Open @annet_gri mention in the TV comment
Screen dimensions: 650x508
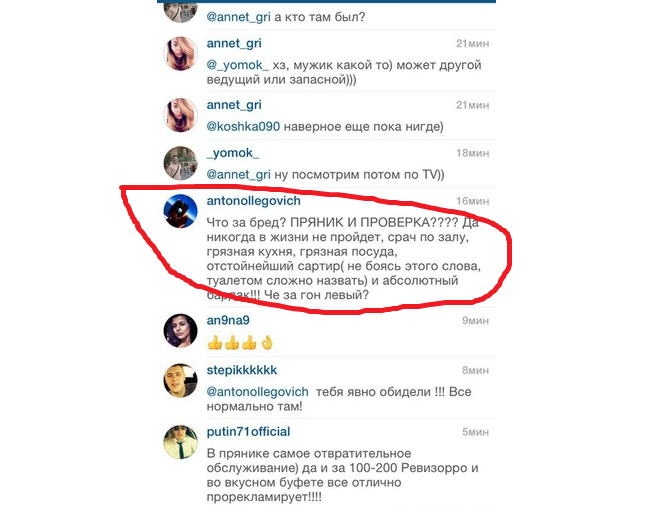click(238, 175)
